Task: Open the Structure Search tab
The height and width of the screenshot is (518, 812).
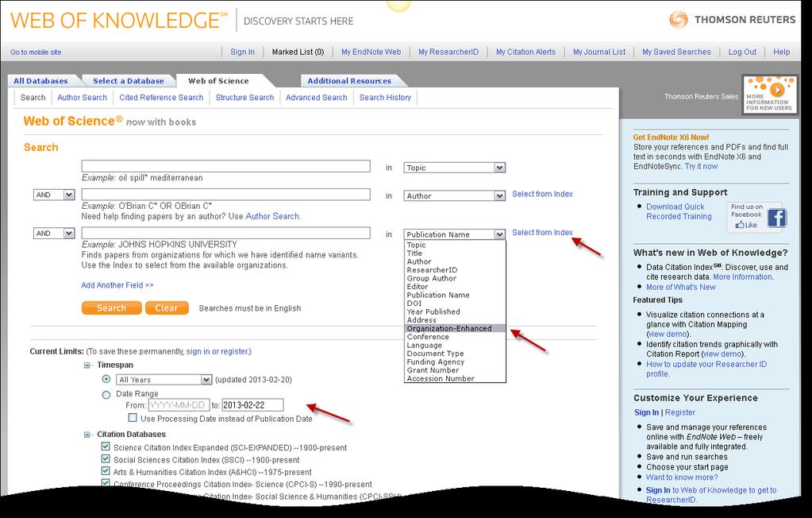Action: pos(244,98)
